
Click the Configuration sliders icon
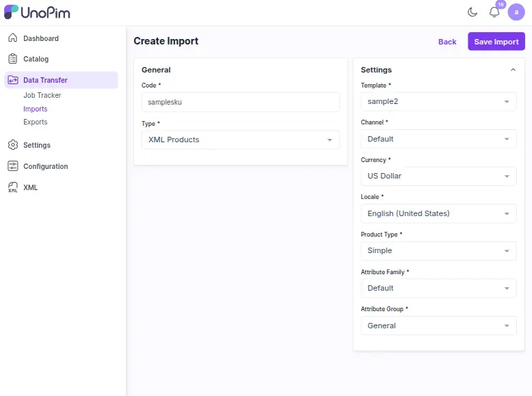12,166
